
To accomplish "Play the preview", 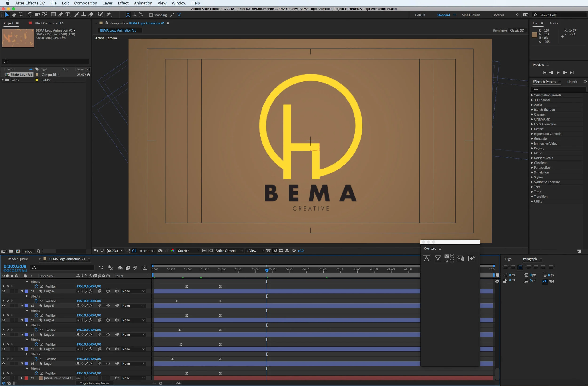I will pos(558,72).
